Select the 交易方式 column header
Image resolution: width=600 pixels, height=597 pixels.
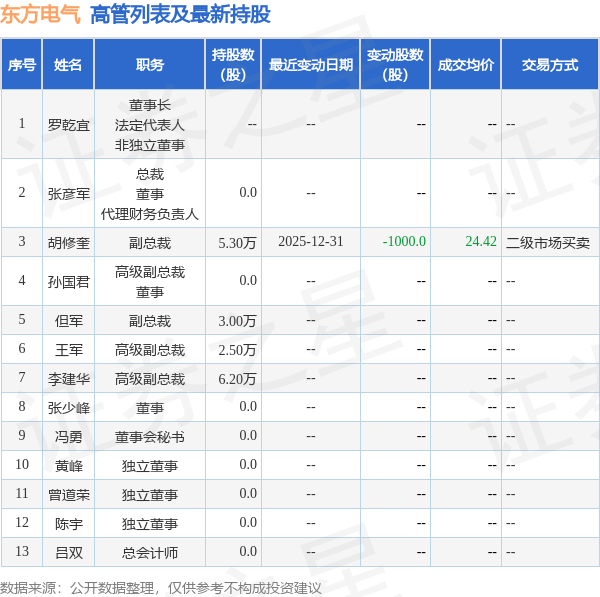coord(550,65)
